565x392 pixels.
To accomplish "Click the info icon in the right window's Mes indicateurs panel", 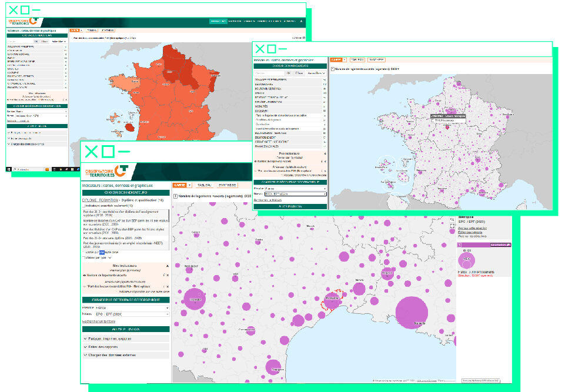I will pyautogui.click(x=322, y=161).
